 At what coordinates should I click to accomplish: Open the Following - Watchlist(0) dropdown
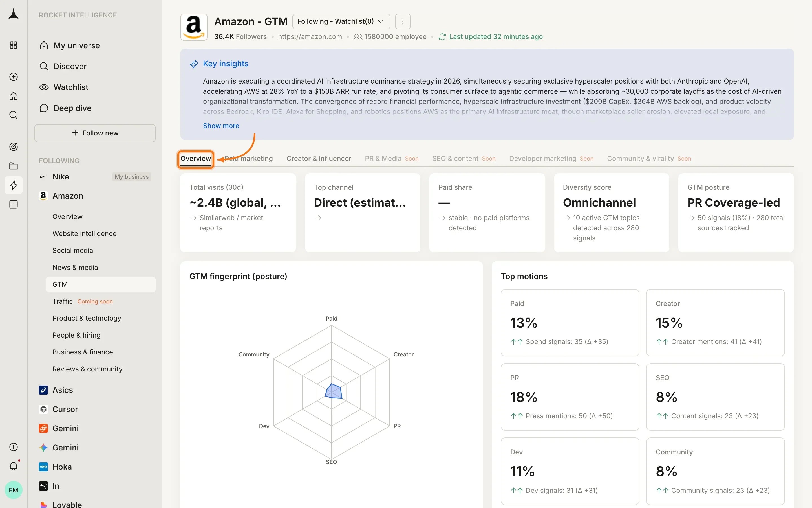point(341,21)
